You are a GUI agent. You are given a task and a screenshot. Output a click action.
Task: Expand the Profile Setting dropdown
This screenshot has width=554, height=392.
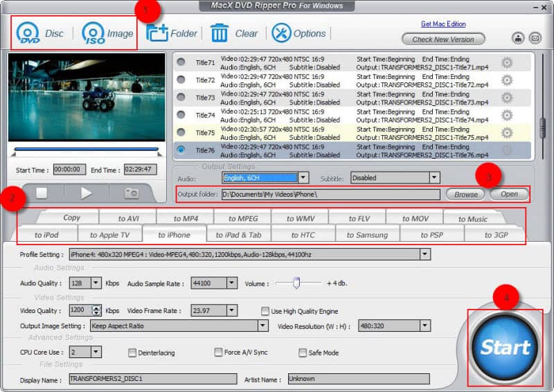coord(425,254)
